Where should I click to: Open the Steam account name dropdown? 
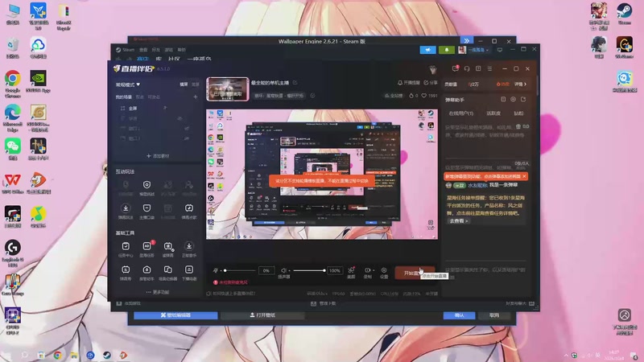[x=478, y=50]
